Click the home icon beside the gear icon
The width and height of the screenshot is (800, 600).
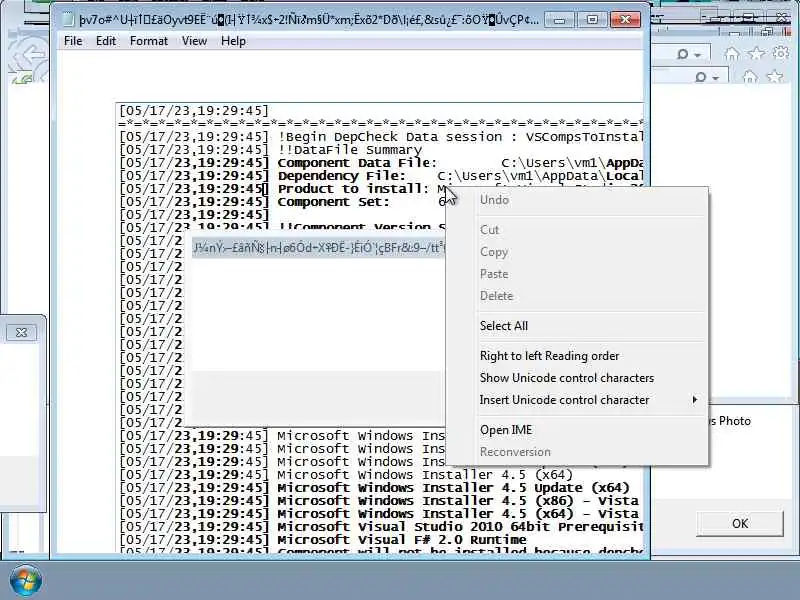tap(732, 53)
